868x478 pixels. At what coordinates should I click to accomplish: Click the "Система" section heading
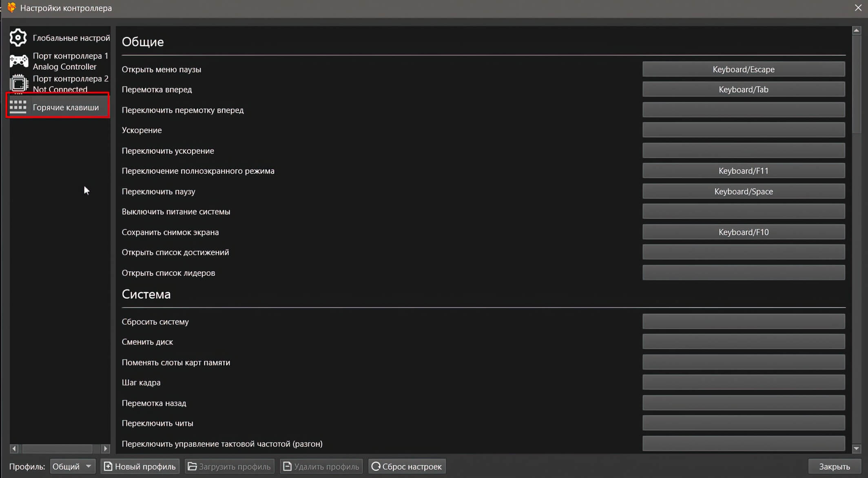[146, 294]
